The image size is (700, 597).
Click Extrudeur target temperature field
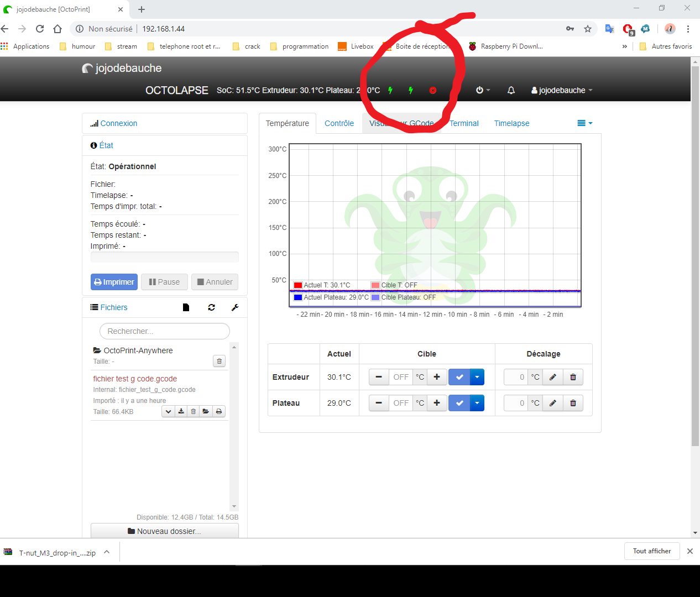401,377
